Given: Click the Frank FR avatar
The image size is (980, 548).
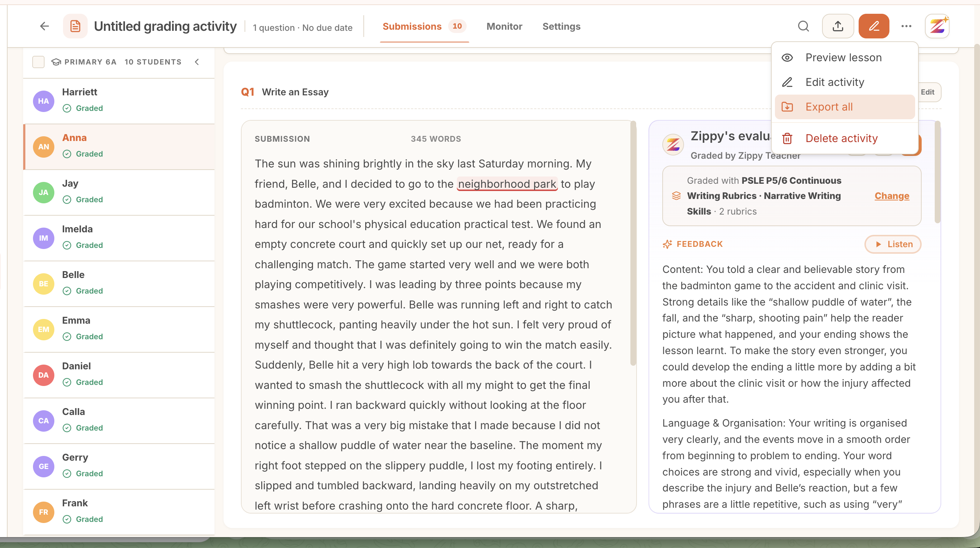Looking at the screenshot, I should tap(43, 512).
